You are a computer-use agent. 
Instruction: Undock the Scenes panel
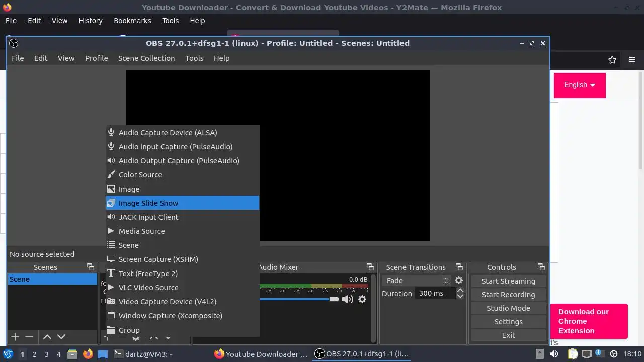(x=91, y=267)
